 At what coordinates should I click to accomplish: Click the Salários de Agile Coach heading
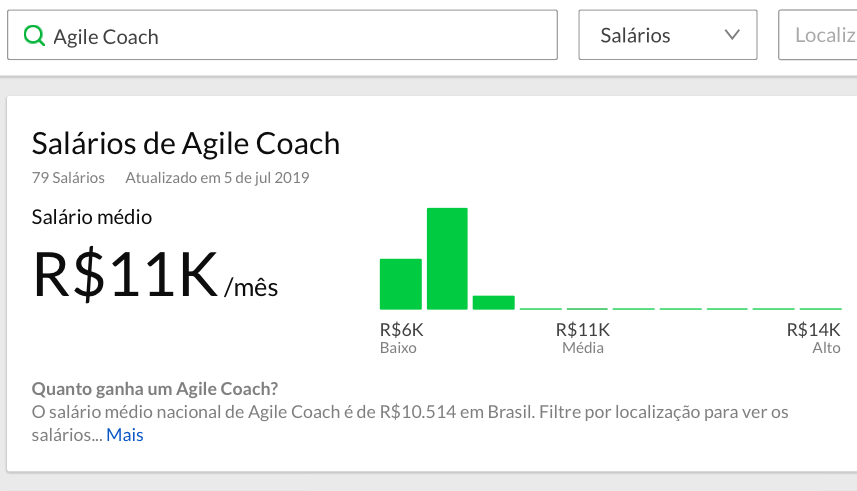coord(186,144)
